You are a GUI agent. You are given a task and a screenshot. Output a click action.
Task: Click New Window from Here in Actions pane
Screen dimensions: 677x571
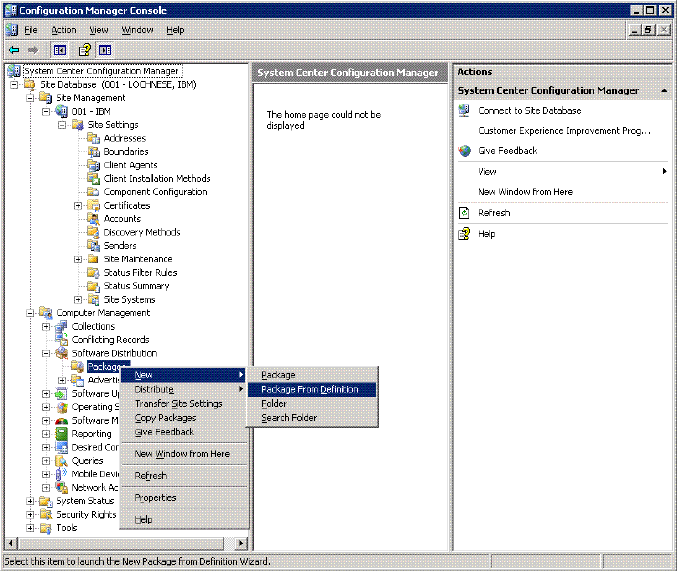tap(525, 192)
